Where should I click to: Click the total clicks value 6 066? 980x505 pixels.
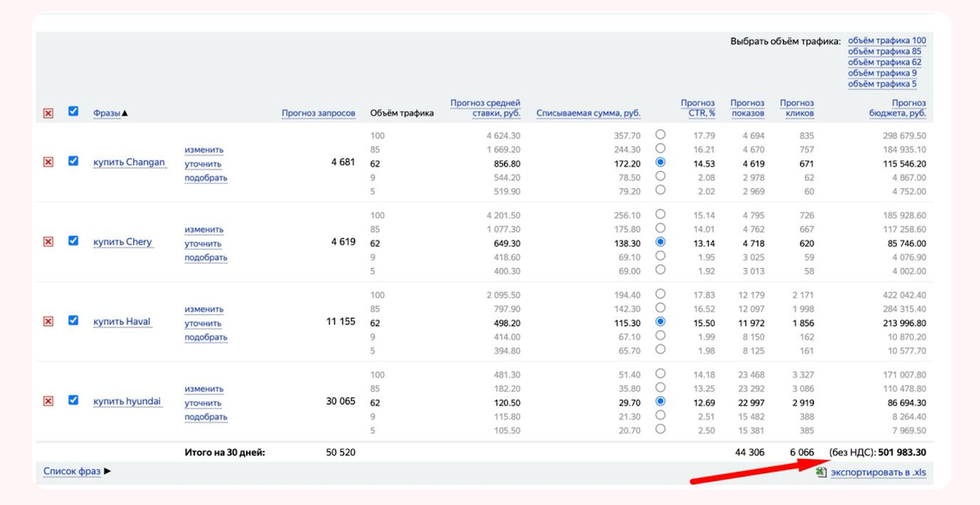[x=801, y=452]
